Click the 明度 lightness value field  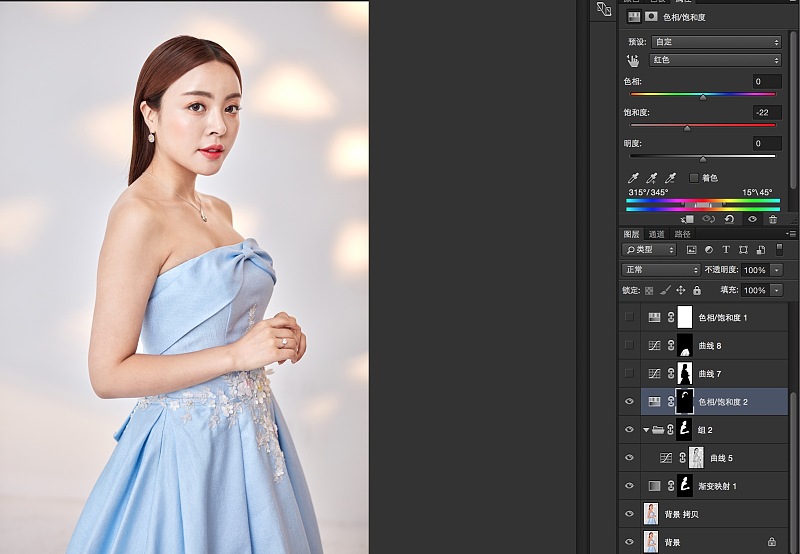767,144
